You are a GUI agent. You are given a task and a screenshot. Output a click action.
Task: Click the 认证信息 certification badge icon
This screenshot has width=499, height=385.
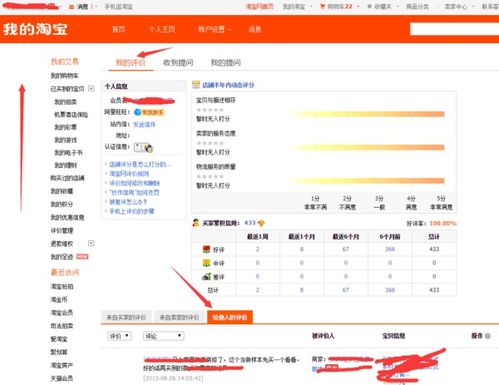point(143,147)
